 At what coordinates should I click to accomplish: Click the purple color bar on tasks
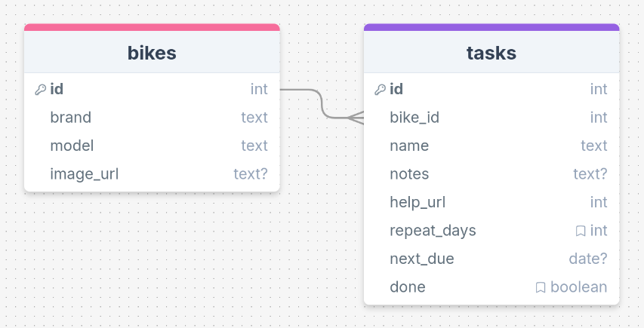tap(491, 27)
